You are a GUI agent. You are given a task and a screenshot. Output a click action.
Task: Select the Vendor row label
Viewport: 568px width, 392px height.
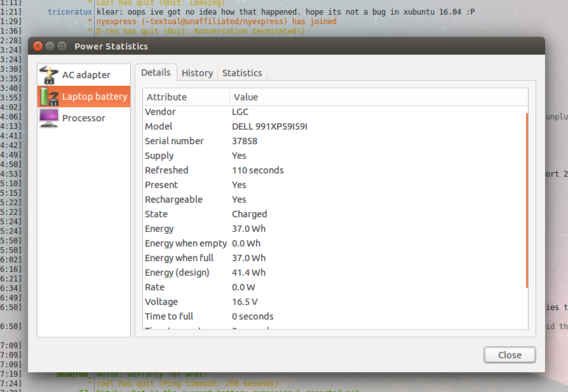pos(160,112)
